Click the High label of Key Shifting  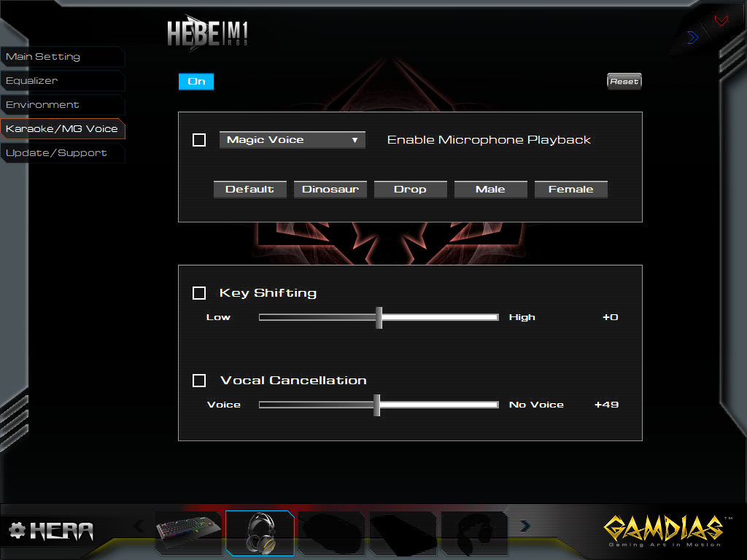coord(522,318)
